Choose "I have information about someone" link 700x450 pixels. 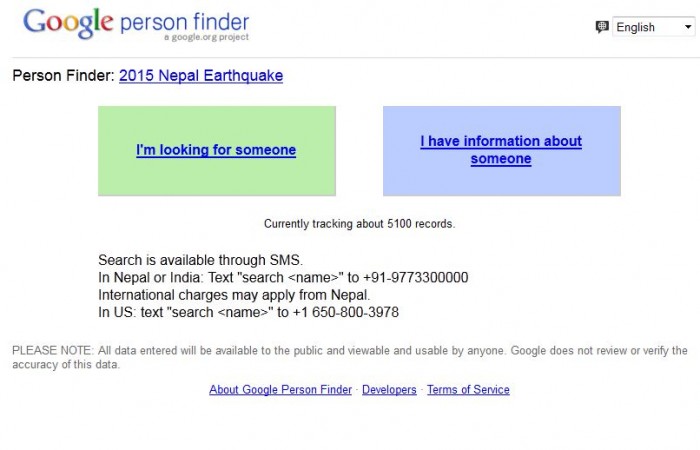(501, 150)
